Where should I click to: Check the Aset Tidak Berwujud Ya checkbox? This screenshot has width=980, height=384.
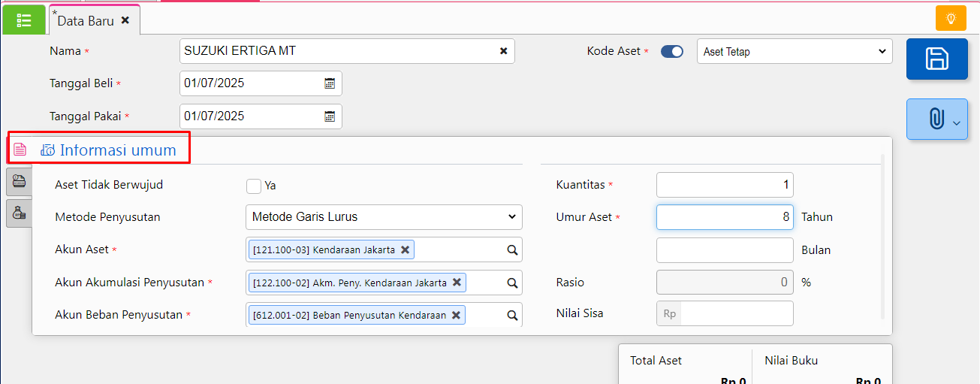pyautogui.click(x=254, y=186)
